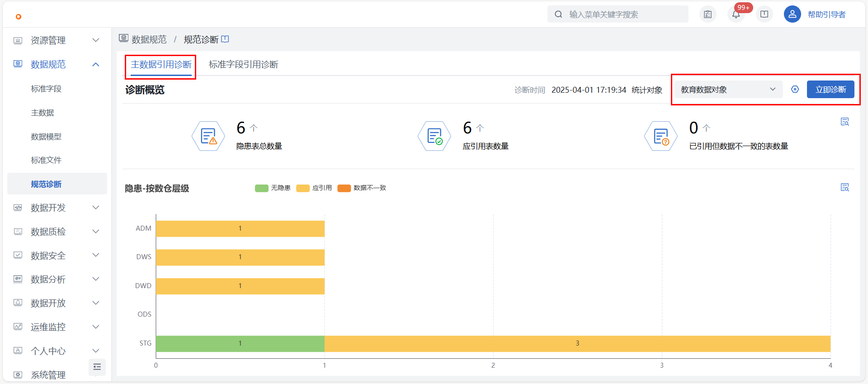Switch to 标准字段引用诊断 tab
Viewport: 868px width, 384px height.
(243, 65)
